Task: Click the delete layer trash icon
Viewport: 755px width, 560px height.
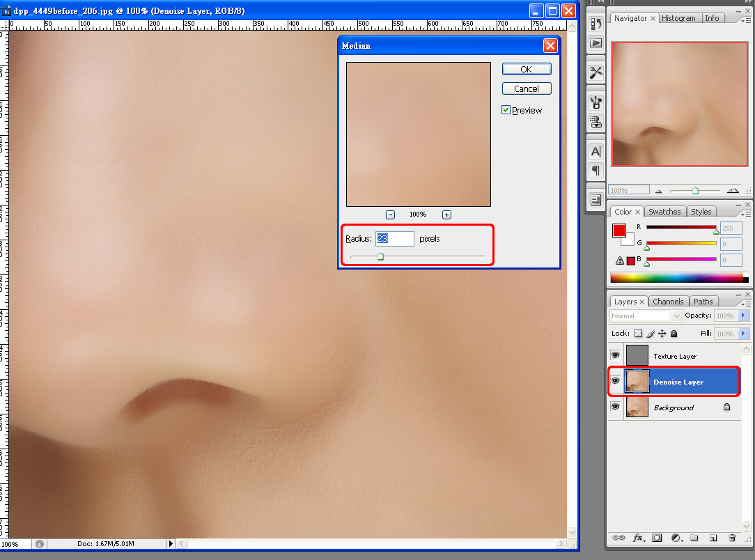Action: click(x=732, y=538)
